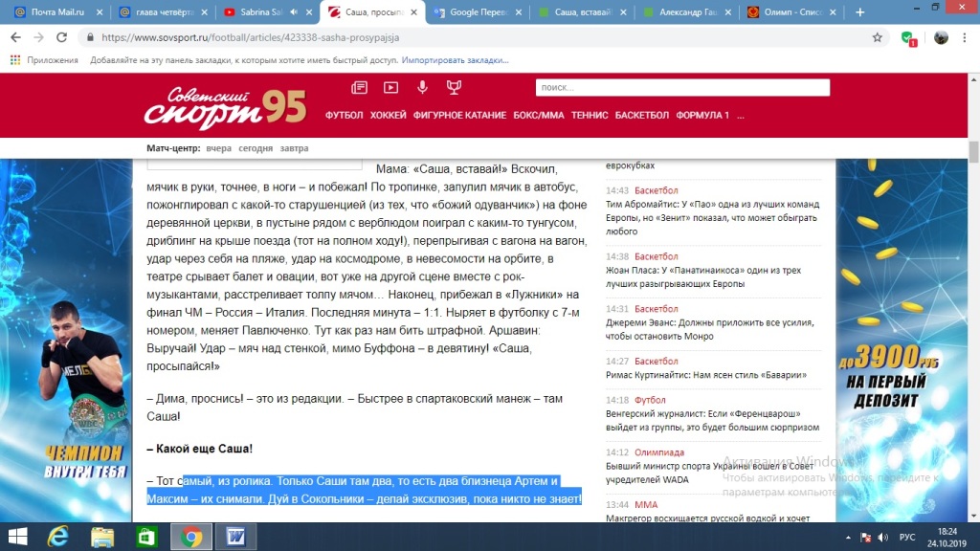The width and height of the screenshot is (980, 551).
Task: Reload the current sovsport page
Action: coord(61,37)
